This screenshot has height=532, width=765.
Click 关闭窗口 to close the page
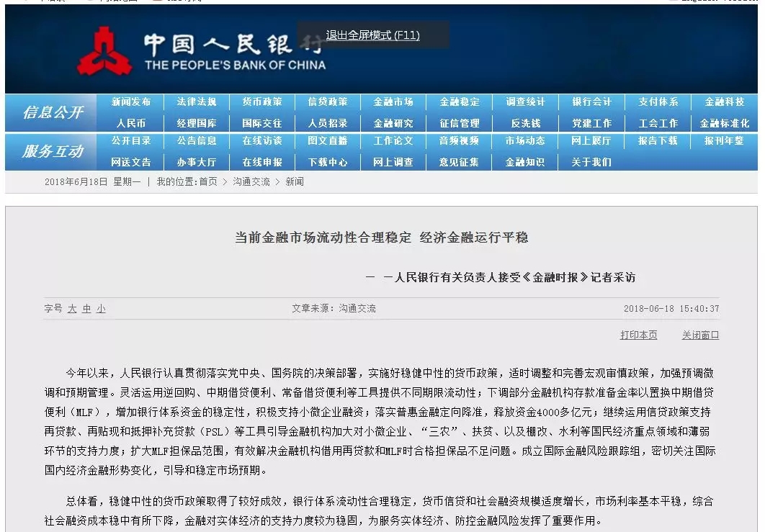tap(701, 335)
